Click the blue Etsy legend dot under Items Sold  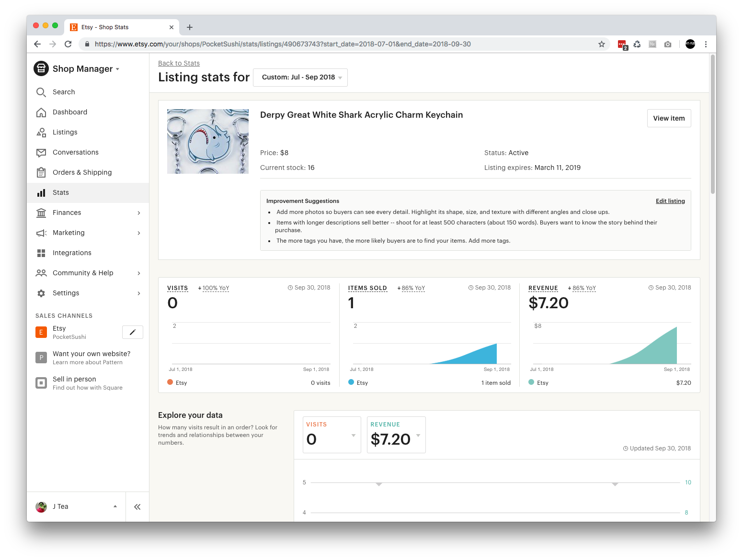click(x=351, y=382)
